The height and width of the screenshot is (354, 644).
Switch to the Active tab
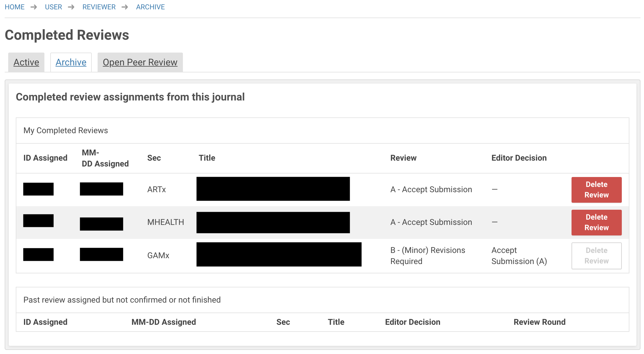(26, 62)
